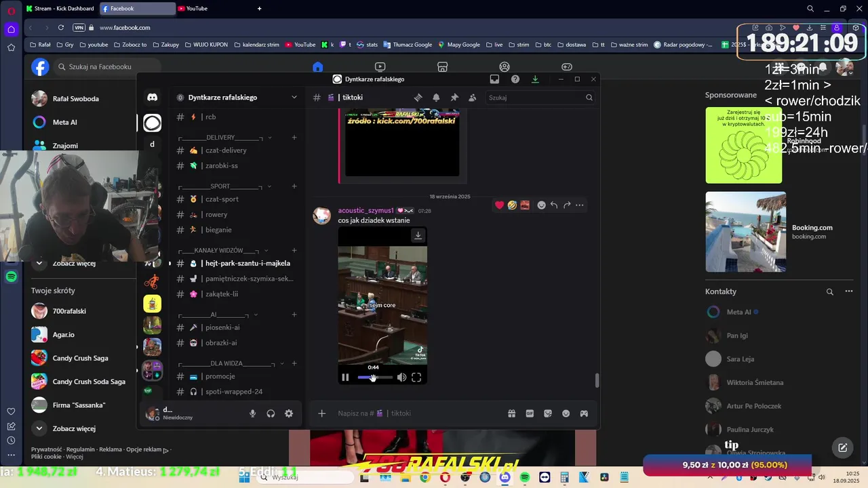Open Candy Crush Soda Saga shortcut

pyautogui.click(x=89, y=382)
